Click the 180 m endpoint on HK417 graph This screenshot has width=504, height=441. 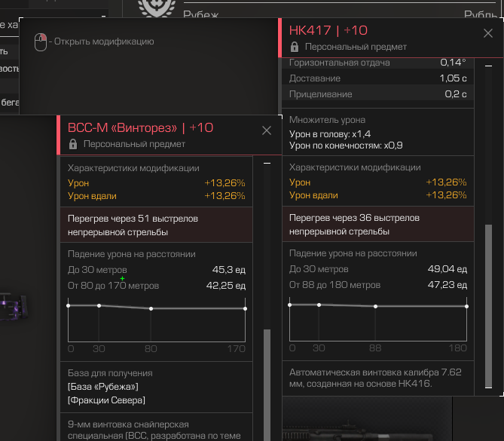[x=467, y=307]
